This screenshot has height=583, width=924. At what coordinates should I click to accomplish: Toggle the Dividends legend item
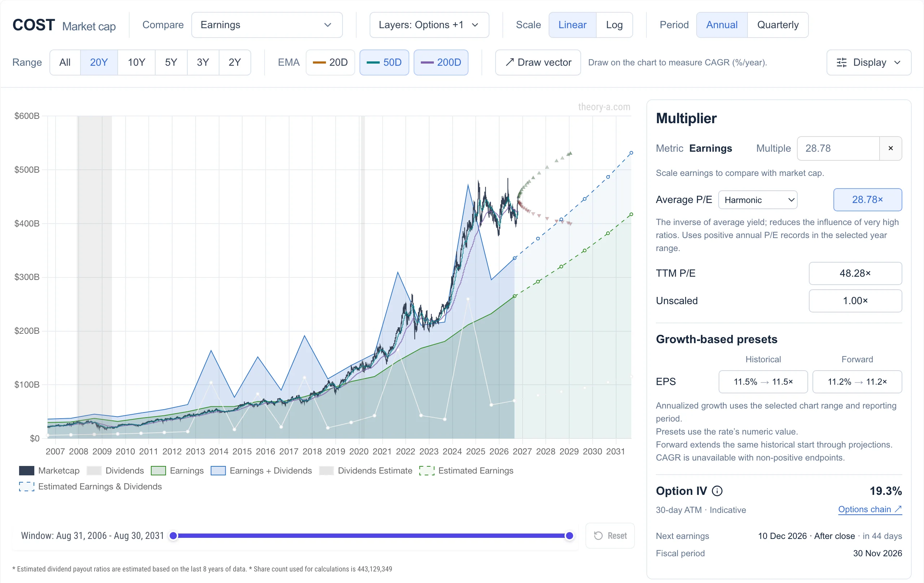coord(115,470)
